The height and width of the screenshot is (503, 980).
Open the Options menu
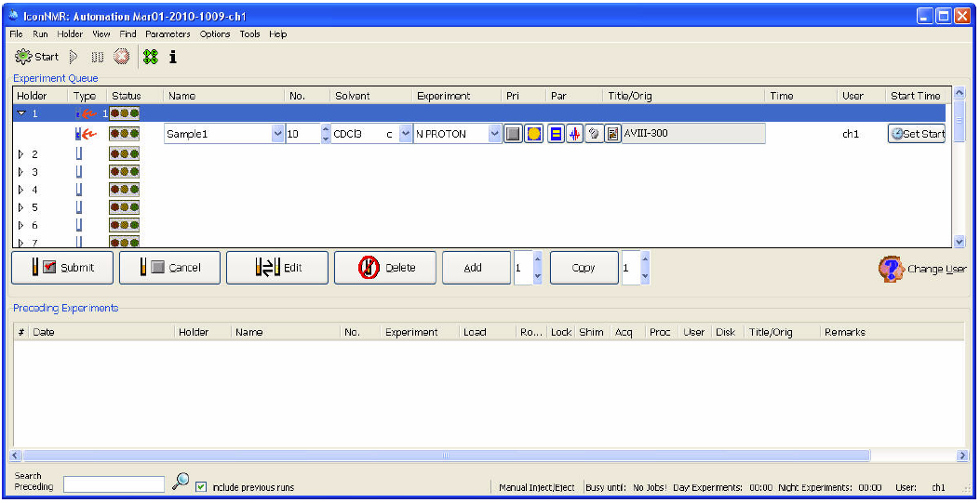215,34
